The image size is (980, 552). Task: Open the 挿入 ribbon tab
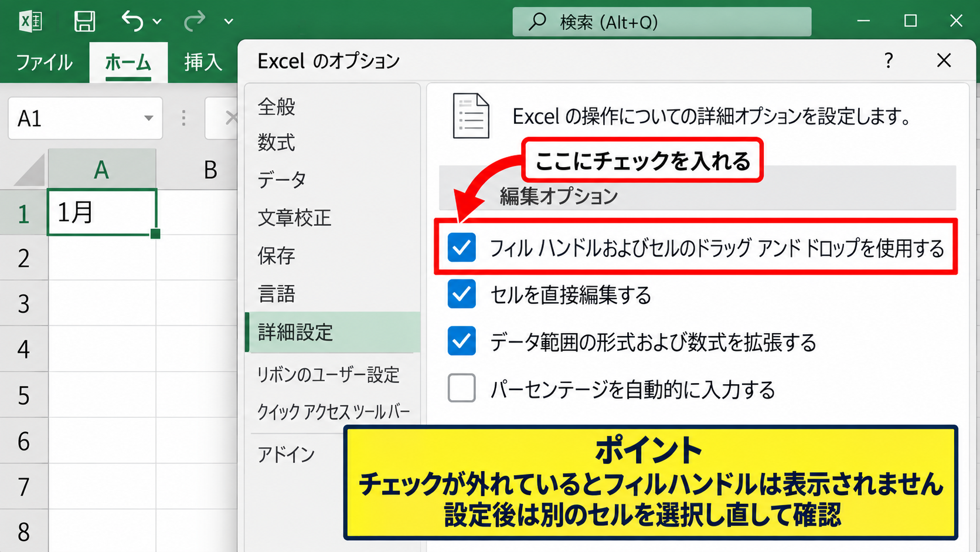pos(203,62)
